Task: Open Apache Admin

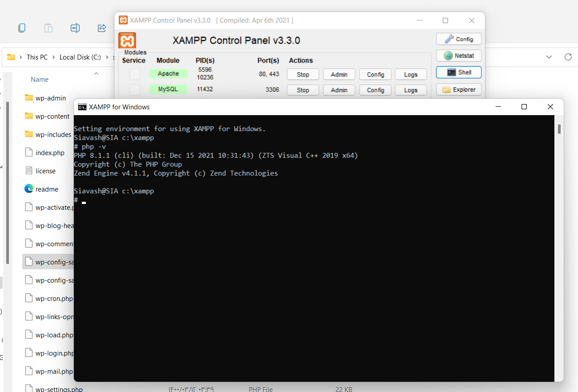Action: pos(339,74)
